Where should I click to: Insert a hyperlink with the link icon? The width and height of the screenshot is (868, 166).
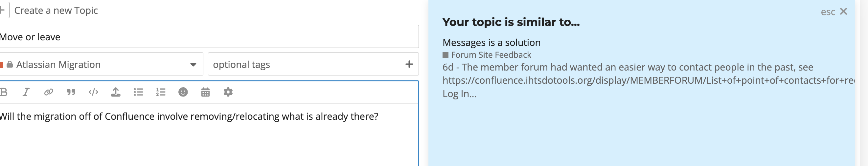49,92
